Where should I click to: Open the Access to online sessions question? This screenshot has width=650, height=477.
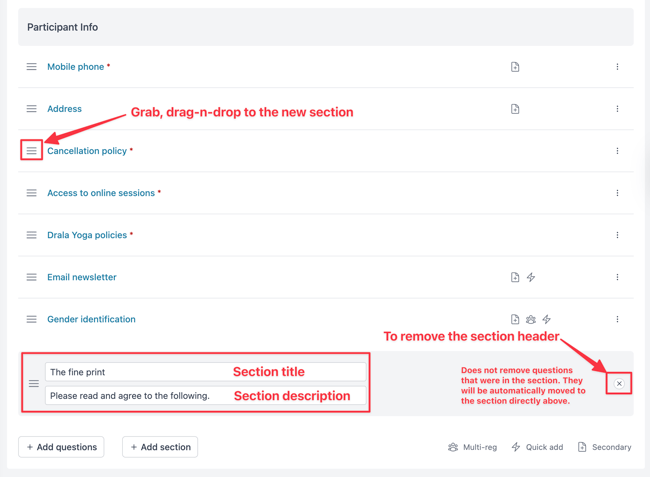[101, 193]
